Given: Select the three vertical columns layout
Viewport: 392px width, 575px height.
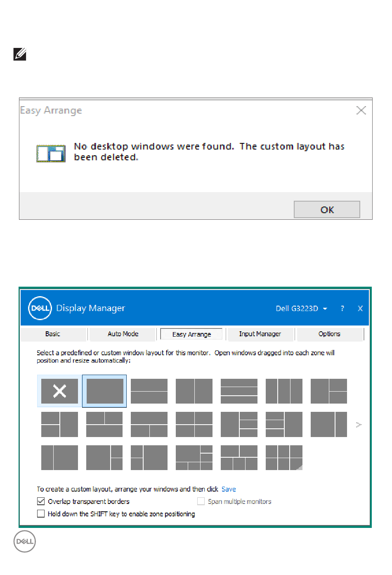Looking at the screenshot, I should tap(284, 391).
